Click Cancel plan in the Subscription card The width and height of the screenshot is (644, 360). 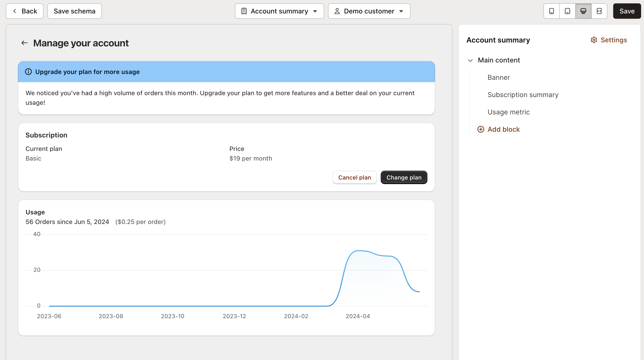click(x=354, y=177)
